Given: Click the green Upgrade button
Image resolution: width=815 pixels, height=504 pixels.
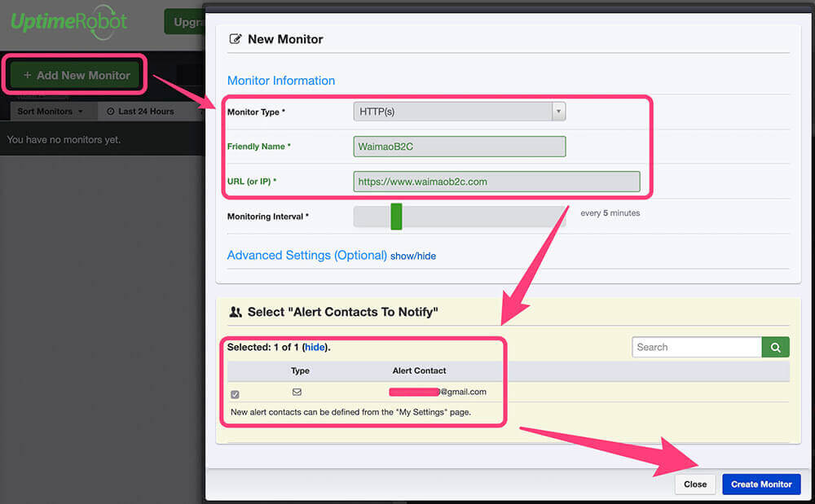Looking at the screenshot, I should click(x=184, y=22).
